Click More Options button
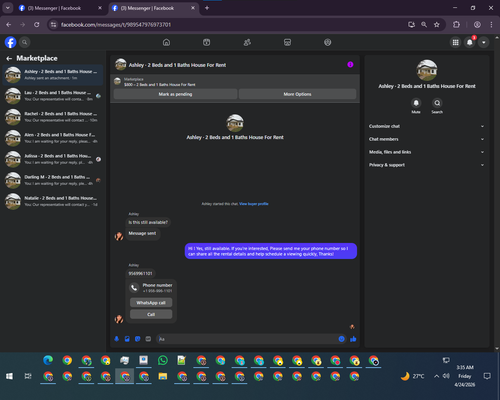The width and height of the screenshot is (500, 400). [297, 94]
